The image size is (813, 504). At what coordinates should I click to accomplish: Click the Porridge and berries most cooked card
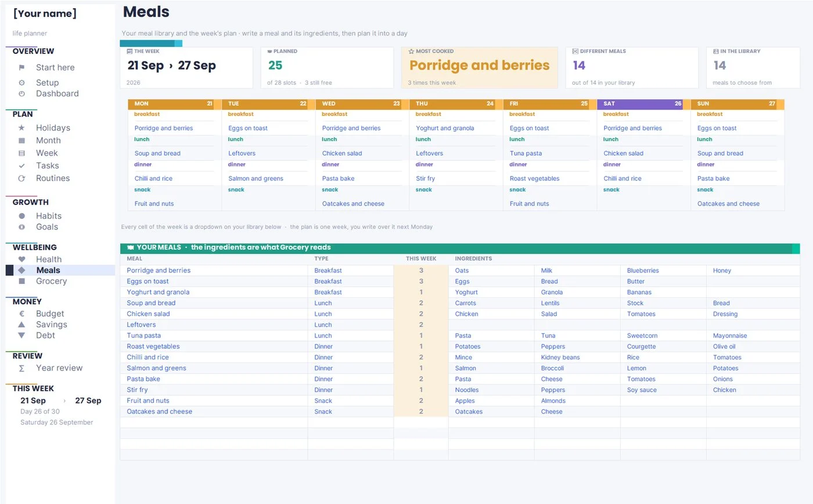click(479, 67)
